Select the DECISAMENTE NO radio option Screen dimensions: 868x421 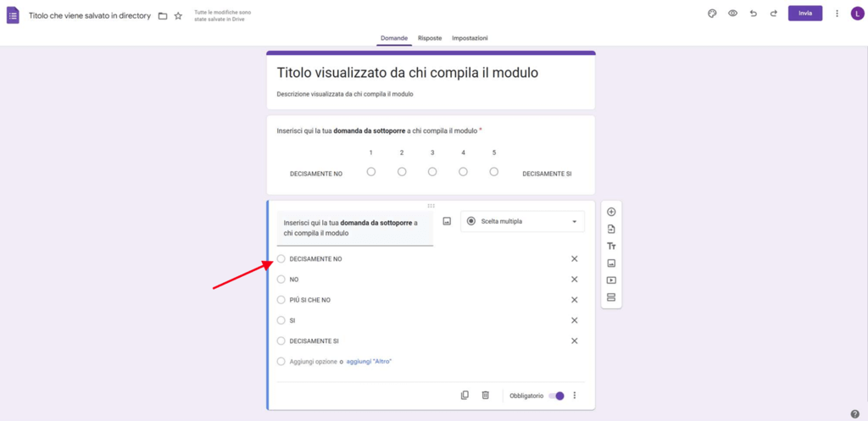click(x=281, y=259)
